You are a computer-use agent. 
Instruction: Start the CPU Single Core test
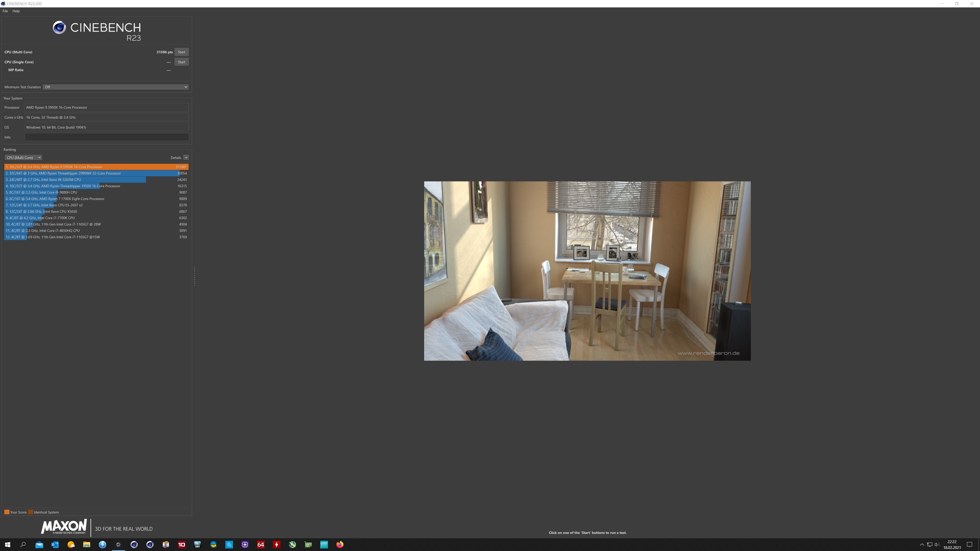181,62
